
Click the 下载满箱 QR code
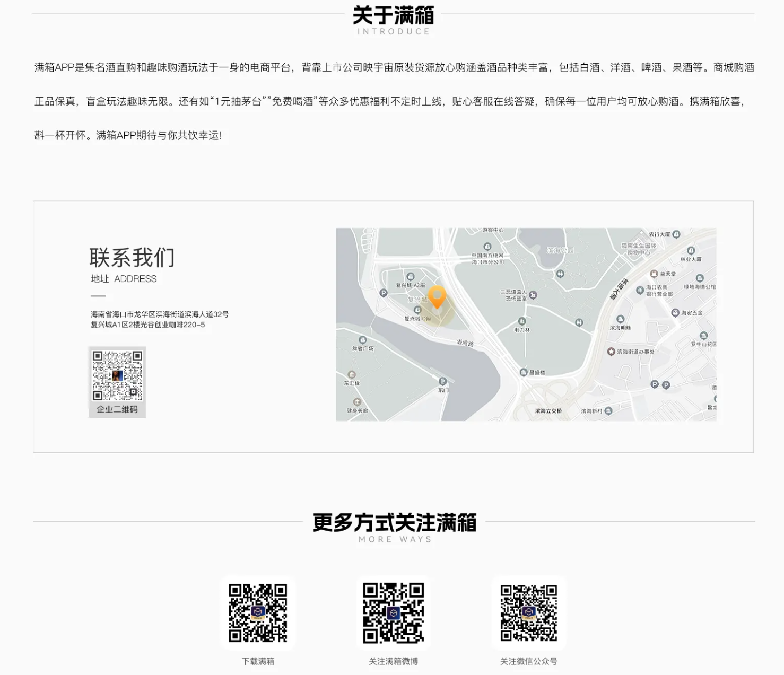point(258,613)
